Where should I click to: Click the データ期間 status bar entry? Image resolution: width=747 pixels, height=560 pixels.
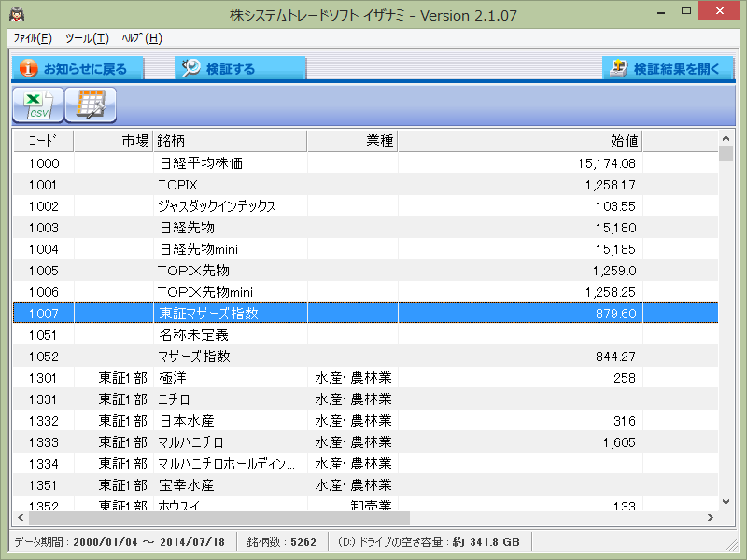(x=120, y=542)
